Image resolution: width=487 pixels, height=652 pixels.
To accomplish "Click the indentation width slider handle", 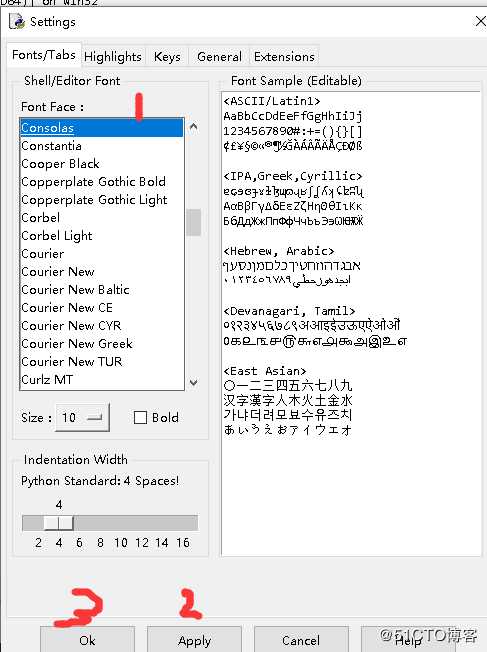I will (x=59, y=523).
